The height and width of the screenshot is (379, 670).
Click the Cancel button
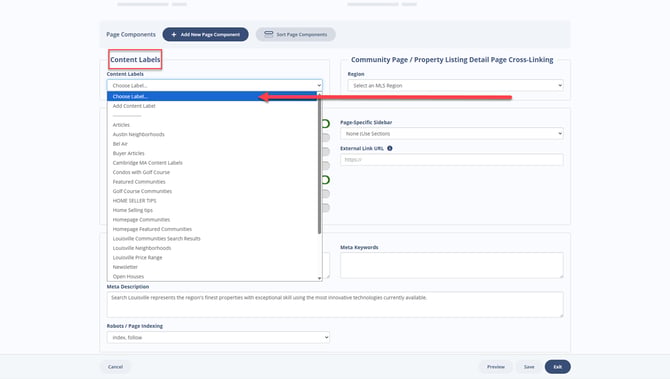tap(115, 367)
